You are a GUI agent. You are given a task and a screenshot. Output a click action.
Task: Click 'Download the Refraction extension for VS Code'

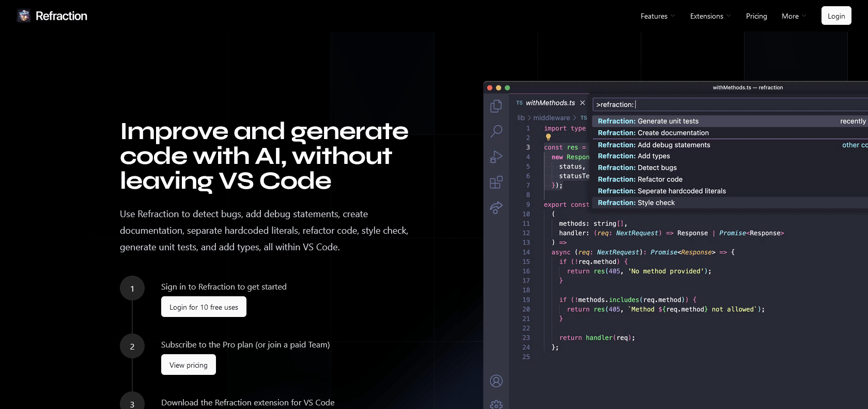(247, 402)
